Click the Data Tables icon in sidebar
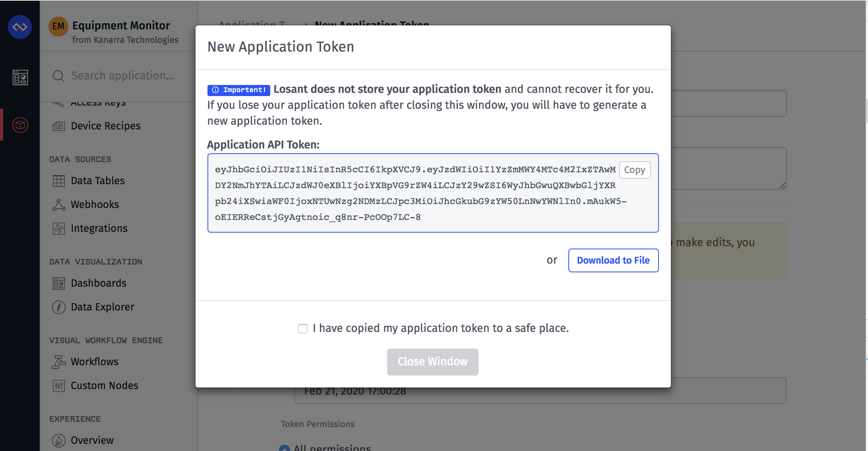This screenshot has height=451, width=868. pos(58,180)
